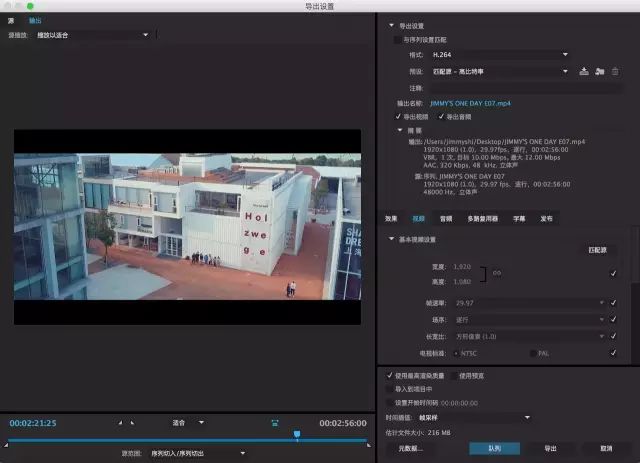Click the blue playhead on the timeline
The height and width of the screenshot is (463, 640).
[297, 434]
